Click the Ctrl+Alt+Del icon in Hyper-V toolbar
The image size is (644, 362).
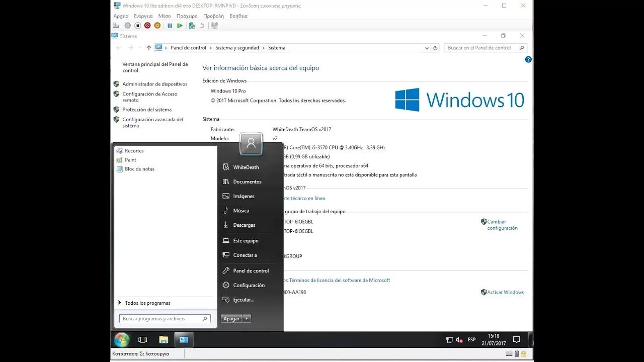pyautogui.click(x=116, y=25)
